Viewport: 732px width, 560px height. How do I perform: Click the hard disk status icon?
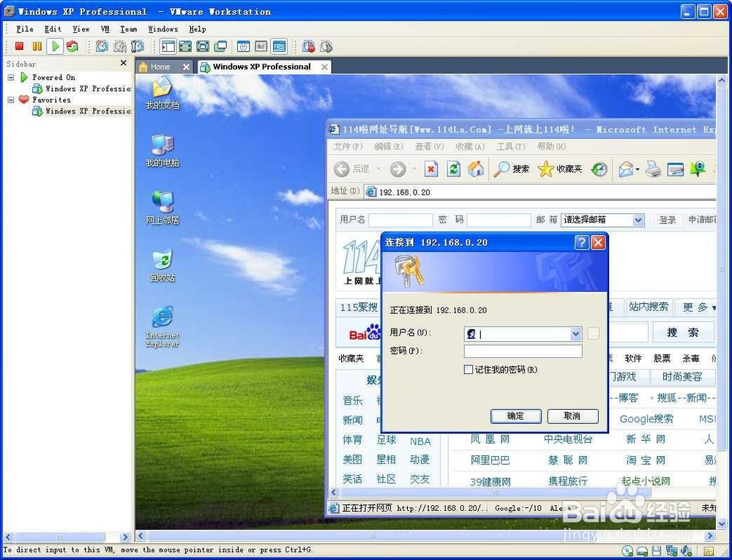pos(643,550)
